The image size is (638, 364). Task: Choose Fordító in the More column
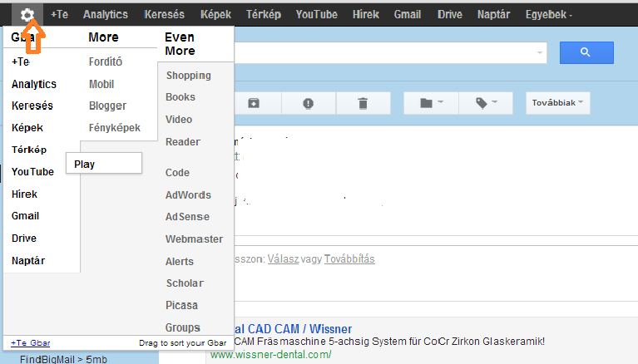coord(106,61)
